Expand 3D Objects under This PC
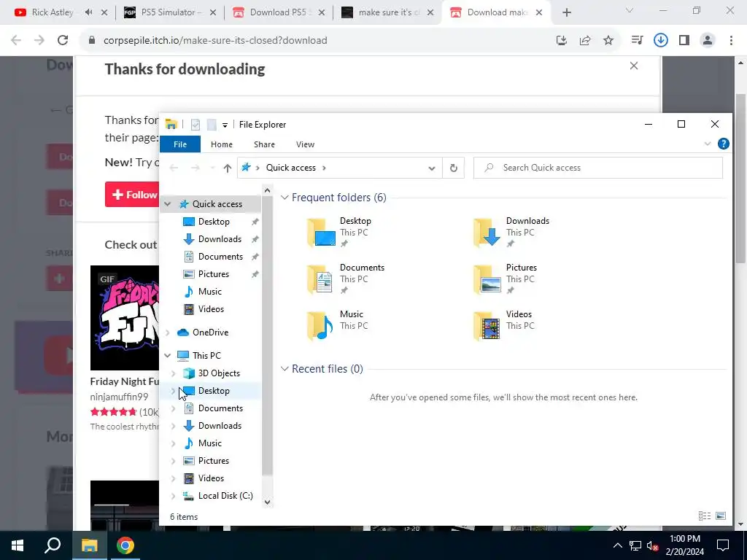This screenshot has width=747, height=560. pos(174,373)
